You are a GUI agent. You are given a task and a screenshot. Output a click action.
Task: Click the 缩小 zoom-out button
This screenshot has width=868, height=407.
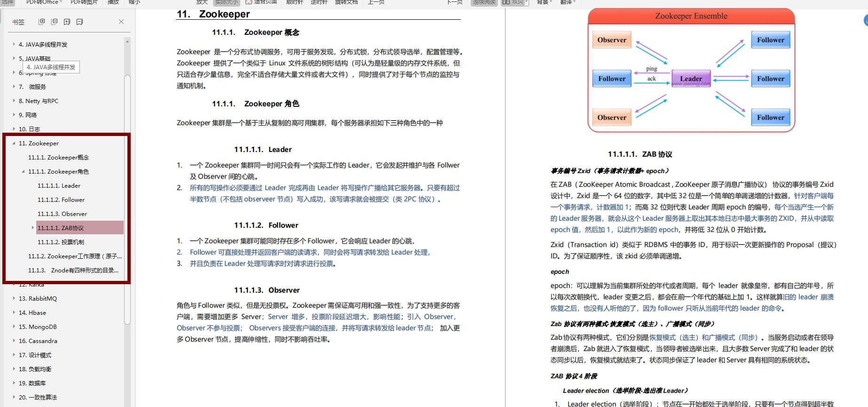point(134,2)
